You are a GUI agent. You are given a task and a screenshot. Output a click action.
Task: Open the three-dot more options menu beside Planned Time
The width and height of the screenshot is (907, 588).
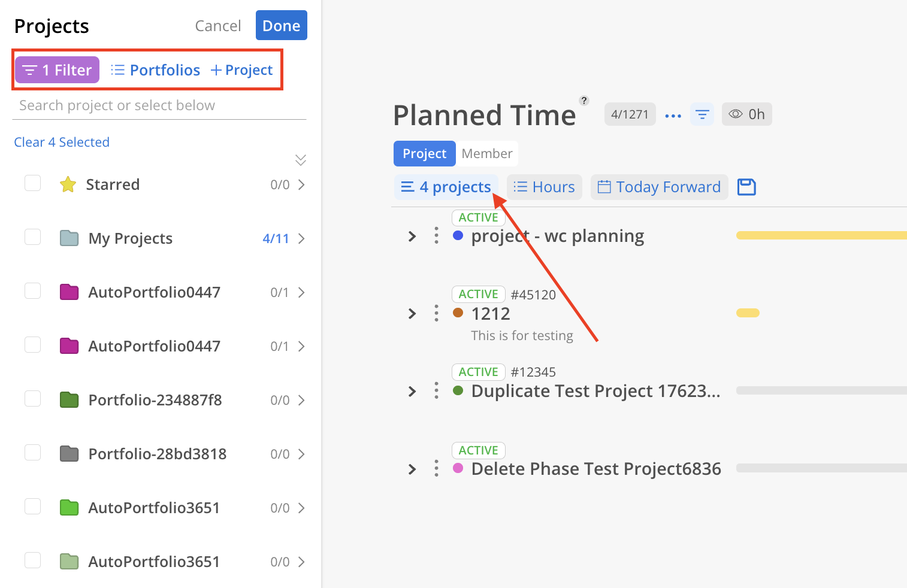pyautogui.click(x=673, y=115)
